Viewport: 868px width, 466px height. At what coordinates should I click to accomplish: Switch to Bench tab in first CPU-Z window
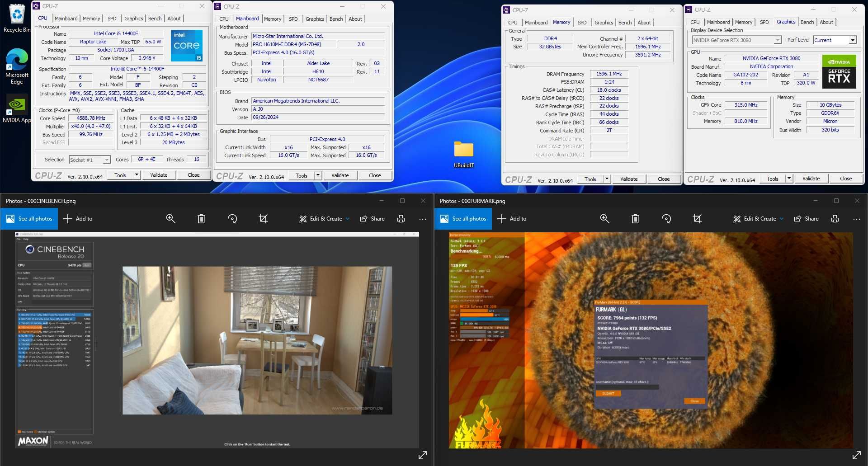click(155, 19)
